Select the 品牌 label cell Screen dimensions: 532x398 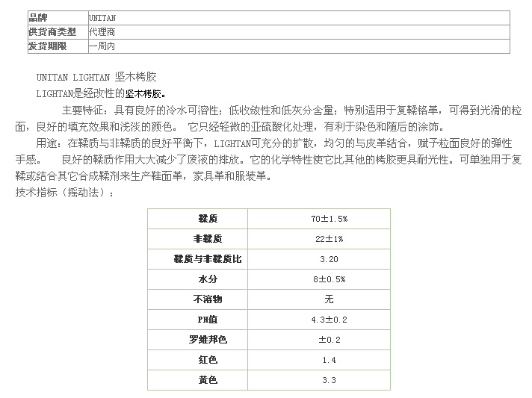[x=56, y=18]
